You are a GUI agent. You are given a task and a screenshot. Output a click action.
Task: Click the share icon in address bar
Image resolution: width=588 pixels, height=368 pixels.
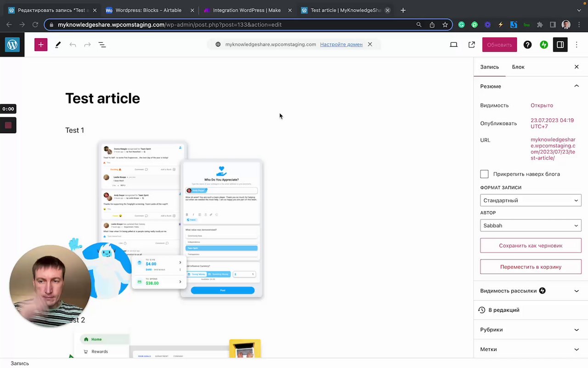432,25
